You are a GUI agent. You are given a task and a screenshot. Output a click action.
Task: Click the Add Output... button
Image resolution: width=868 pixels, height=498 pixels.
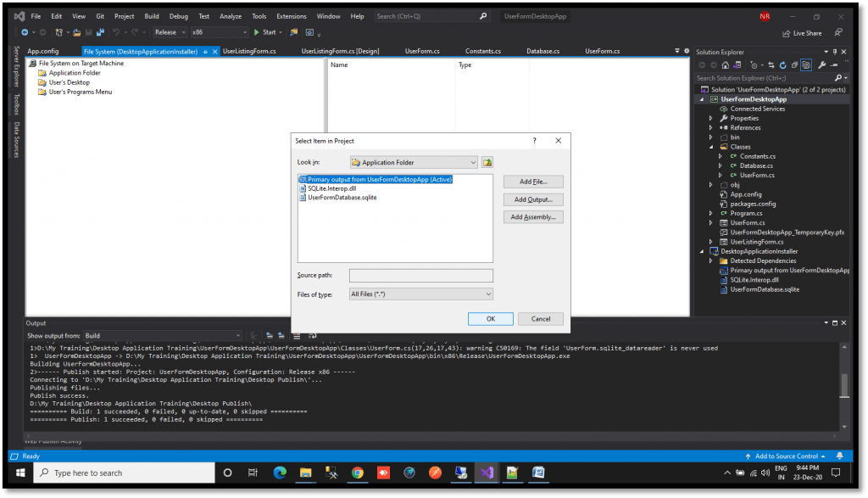pyautogui.click(x=533, y=199)
